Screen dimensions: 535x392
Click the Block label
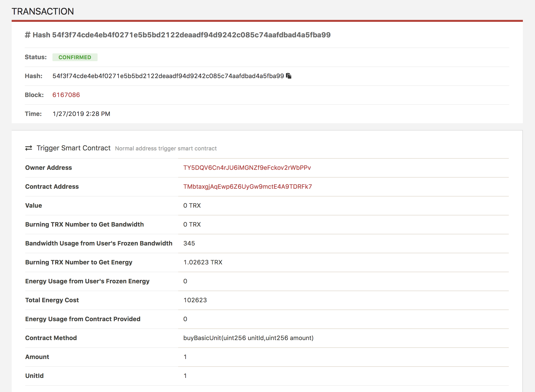coord(34,95)
